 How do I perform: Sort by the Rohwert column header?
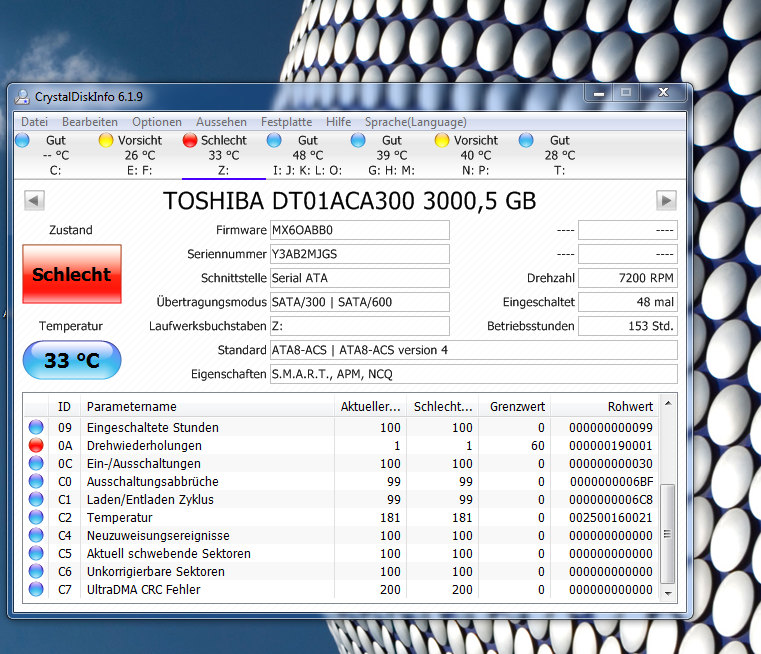click(605, 407)
